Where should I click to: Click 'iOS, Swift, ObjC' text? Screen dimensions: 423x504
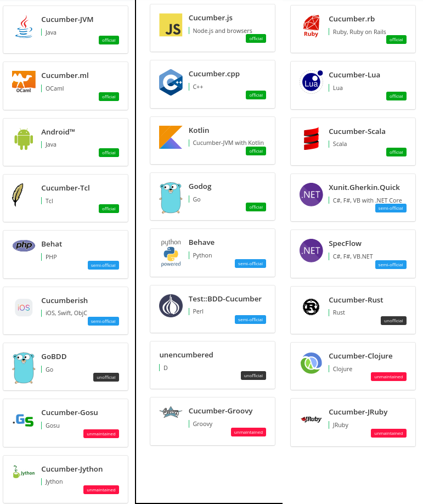pyautogui.click(x=66, y=313)
